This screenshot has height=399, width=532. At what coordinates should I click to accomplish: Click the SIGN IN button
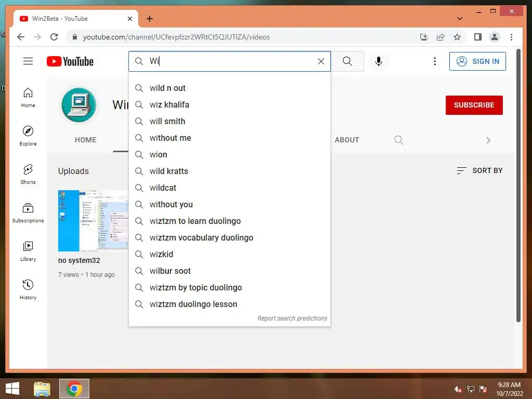pos(477,61)
